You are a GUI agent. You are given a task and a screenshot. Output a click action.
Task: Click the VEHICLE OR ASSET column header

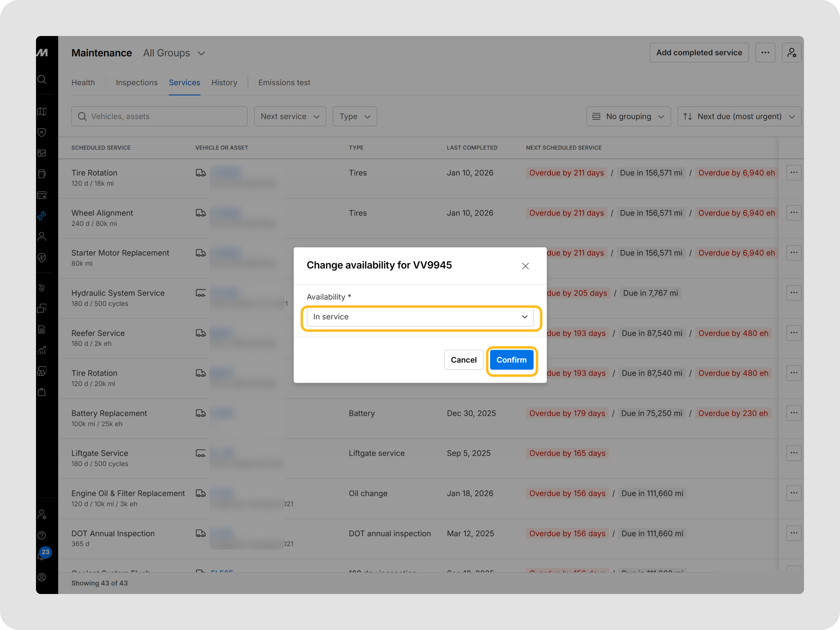click(x=222, y=148)
